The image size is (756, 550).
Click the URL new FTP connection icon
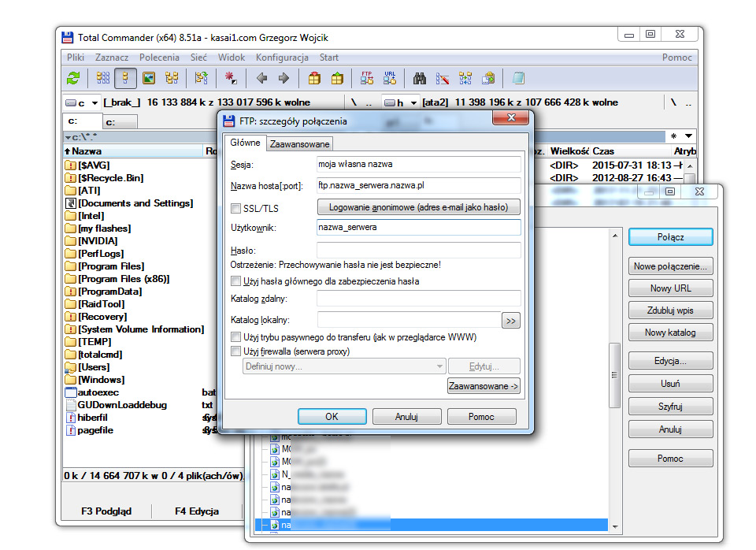point(390,78)
